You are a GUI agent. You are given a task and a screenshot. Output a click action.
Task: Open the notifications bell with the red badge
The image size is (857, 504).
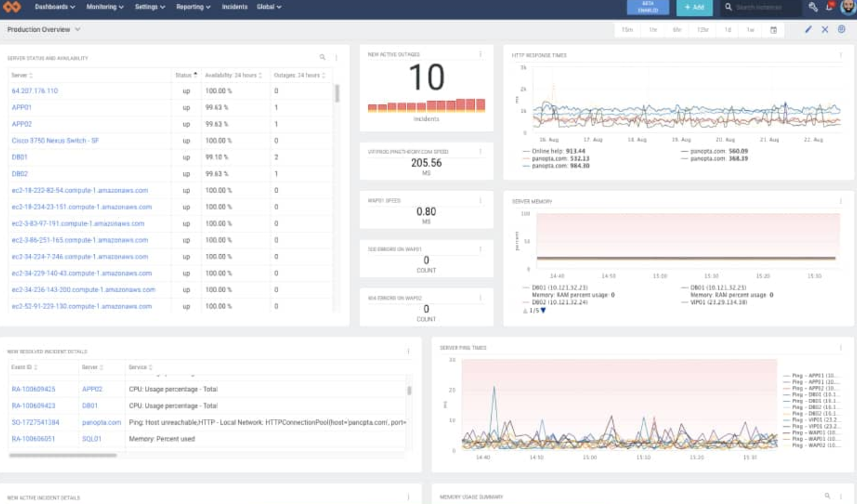pyautogui.click(x=830, y=6)
